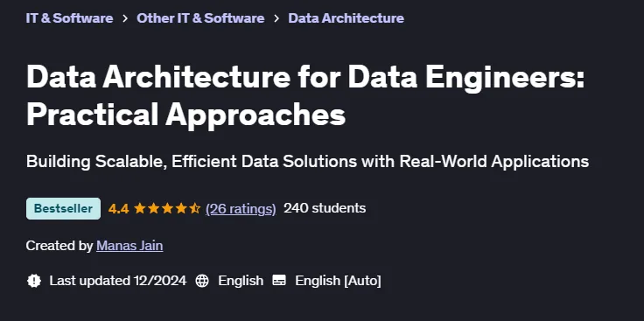Click the "Created by" label
The width and height of the screenshot is (644, 321).
tap(59, 246)
